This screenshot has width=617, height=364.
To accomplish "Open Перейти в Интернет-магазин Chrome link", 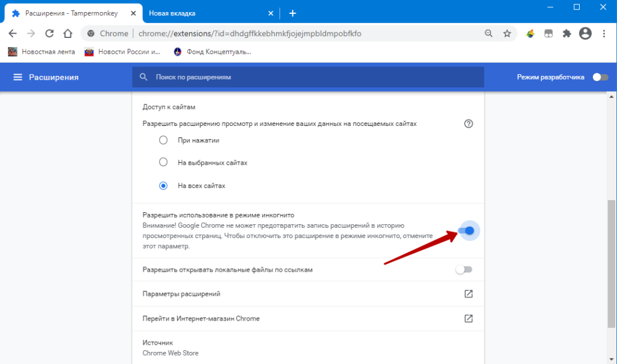I will coord(468,318).
